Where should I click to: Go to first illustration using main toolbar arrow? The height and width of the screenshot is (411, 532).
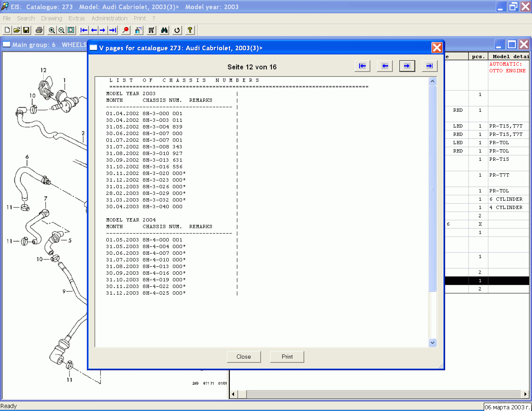(84, 30)
